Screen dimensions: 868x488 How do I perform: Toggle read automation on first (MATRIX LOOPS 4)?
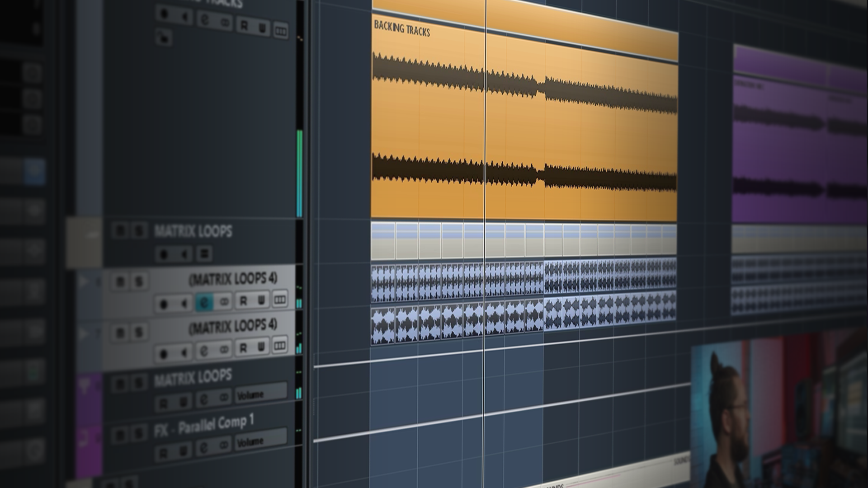click(x=243, y=300)
